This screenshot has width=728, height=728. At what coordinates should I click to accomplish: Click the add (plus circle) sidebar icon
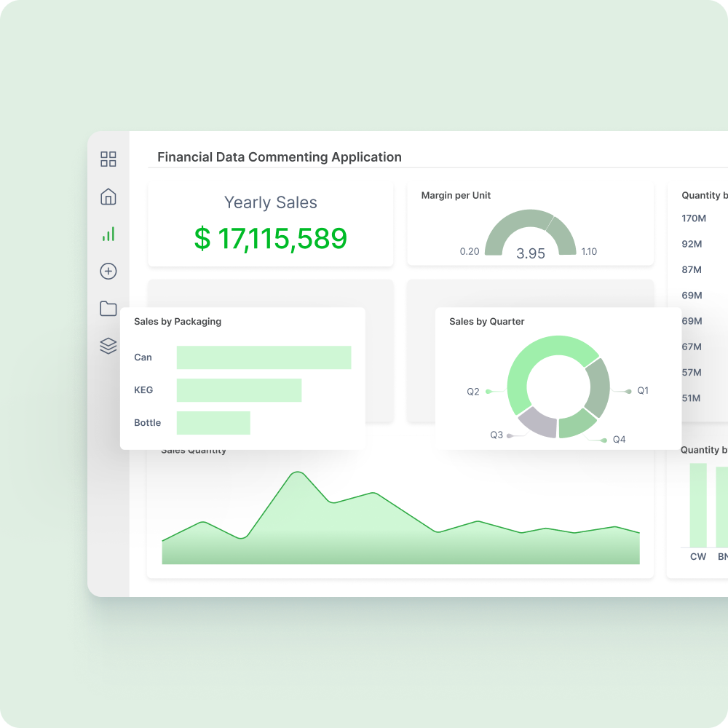[108, 272]
